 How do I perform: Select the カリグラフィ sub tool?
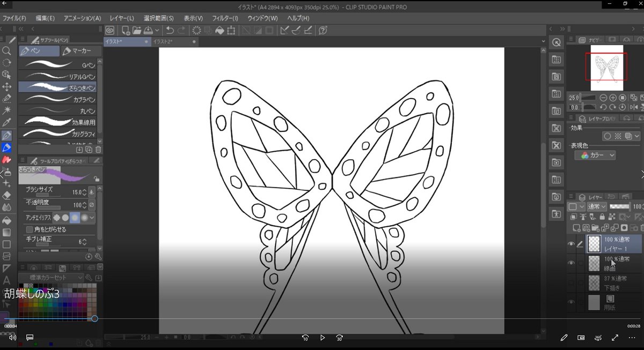tap(57, 132)
